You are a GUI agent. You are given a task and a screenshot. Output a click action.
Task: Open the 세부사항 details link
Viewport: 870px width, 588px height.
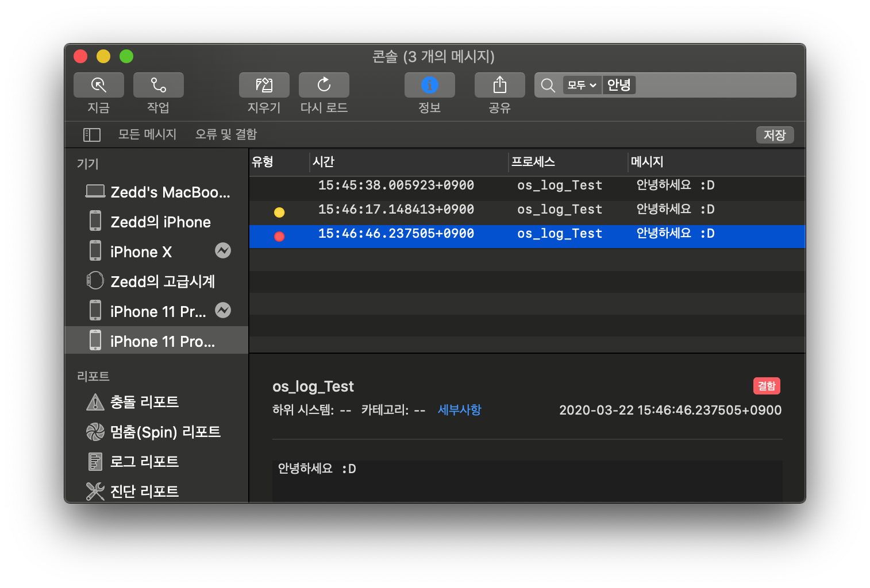[x=459, y=410]
